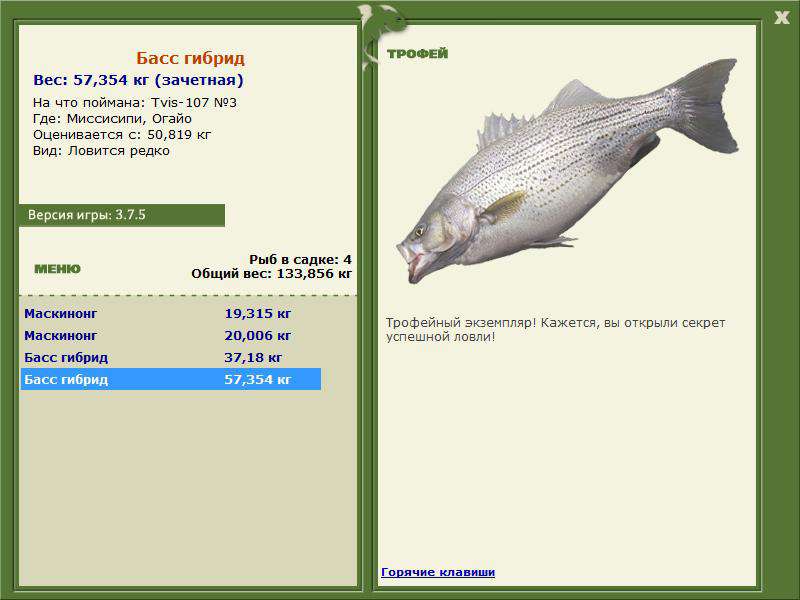Click the 'Версия игры: 3.7.5' bar

[x=122, y=215]
